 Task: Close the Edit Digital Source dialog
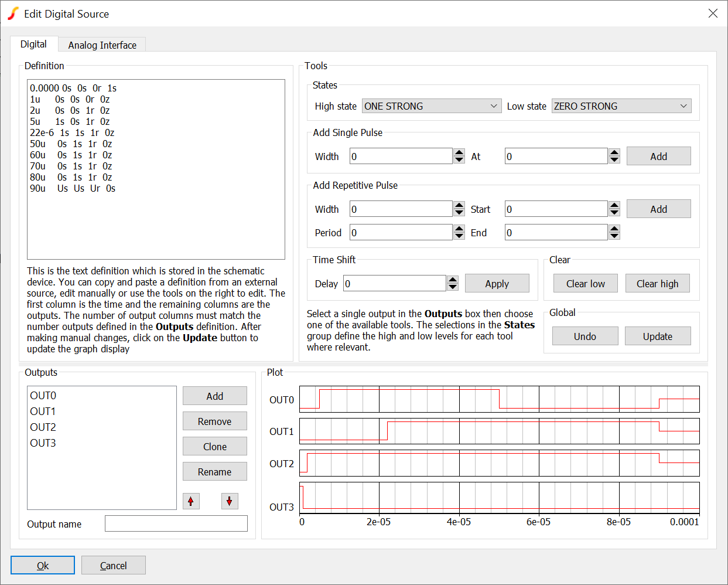point(713,13)
